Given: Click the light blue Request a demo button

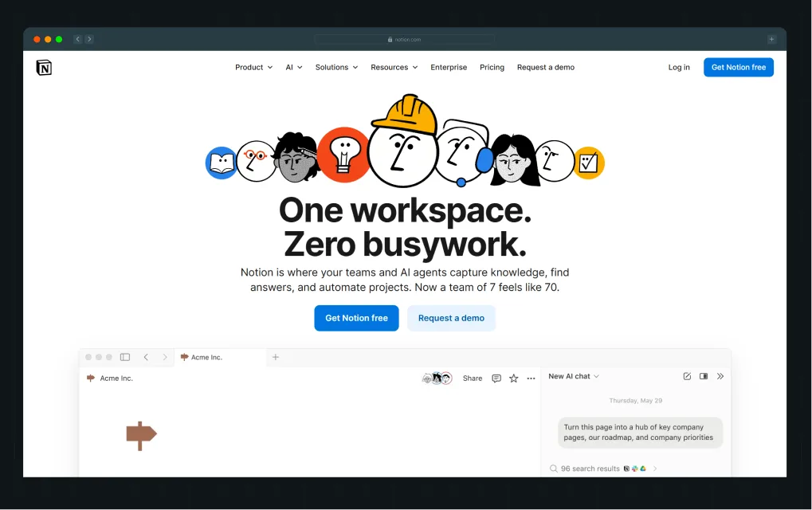Looking at the screenshot, I should point(451,318).
